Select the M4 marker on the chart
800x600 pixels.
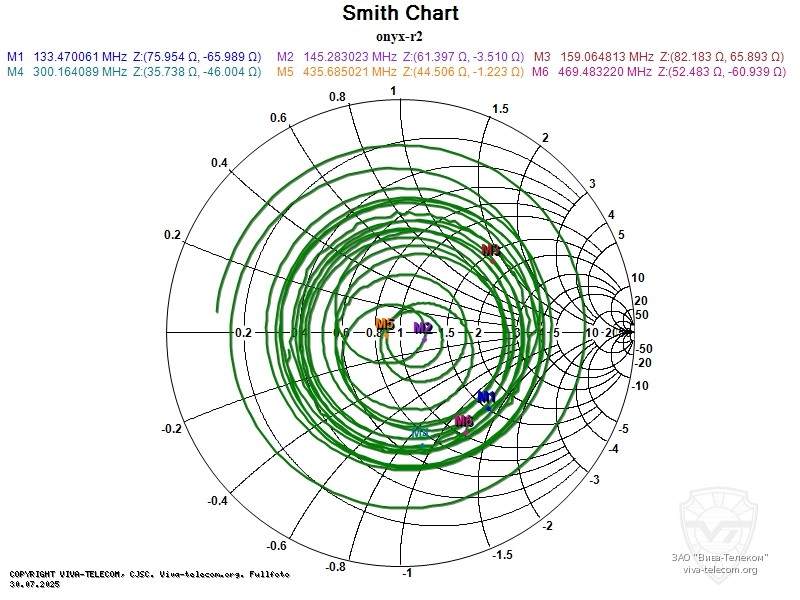point(421,433)
